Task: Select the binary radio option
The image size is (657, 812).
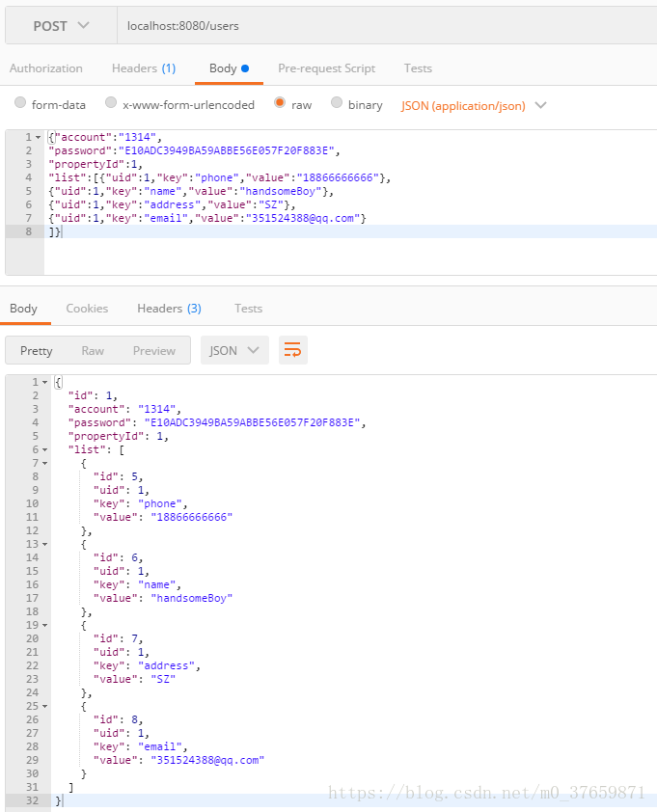Action: [x=337, y=102]
